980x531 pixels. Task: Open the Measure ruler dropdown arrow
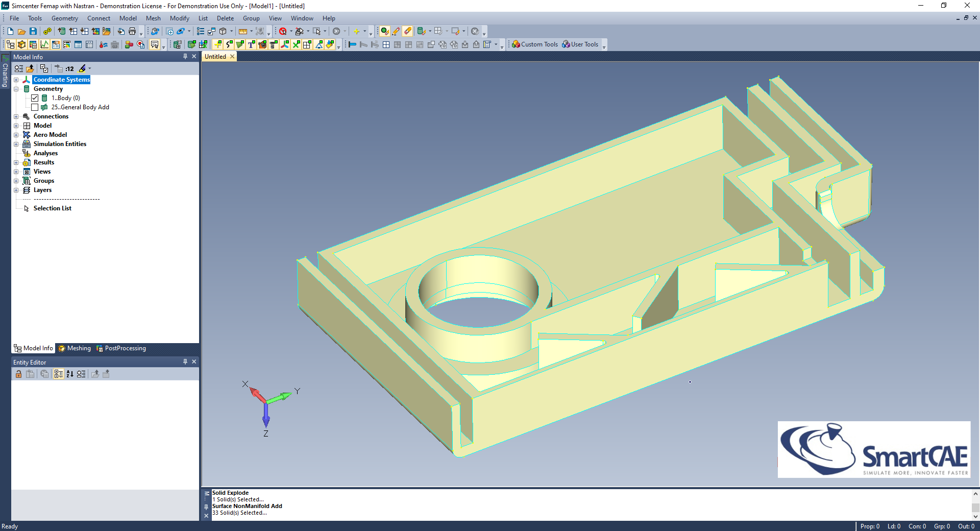251,31
